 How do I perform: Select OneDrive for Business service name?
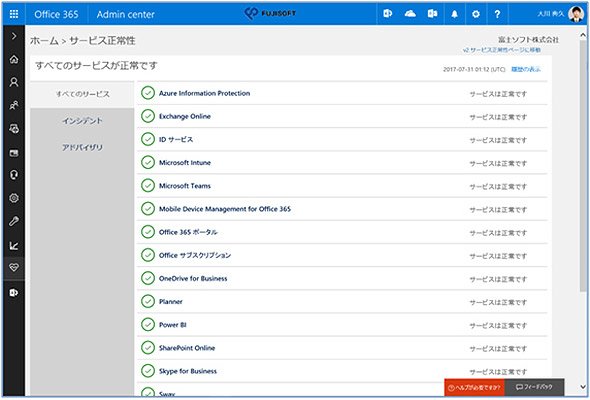[x=193, y=279]
